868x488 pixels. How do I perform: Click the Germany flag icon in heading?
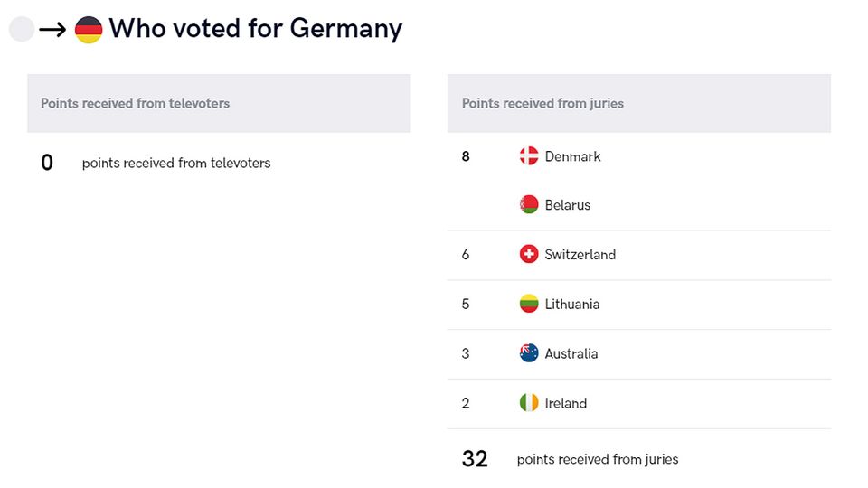89,30
